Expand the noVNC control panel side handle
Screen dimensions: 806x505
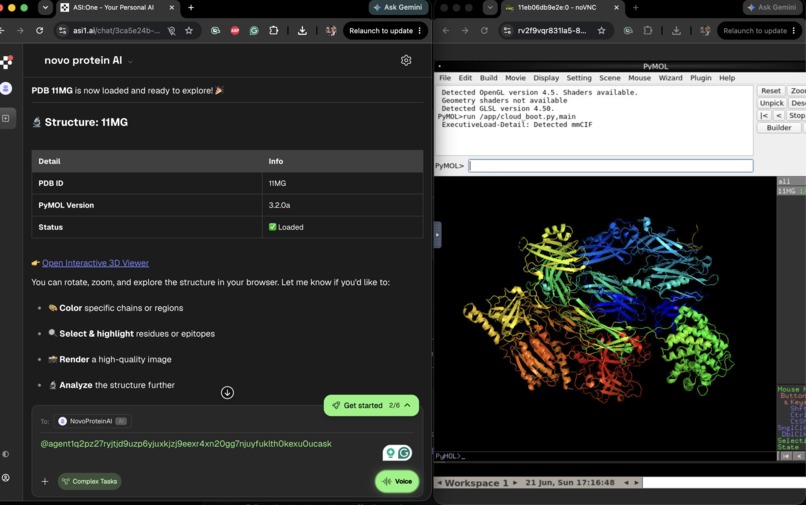pos(437,235)
